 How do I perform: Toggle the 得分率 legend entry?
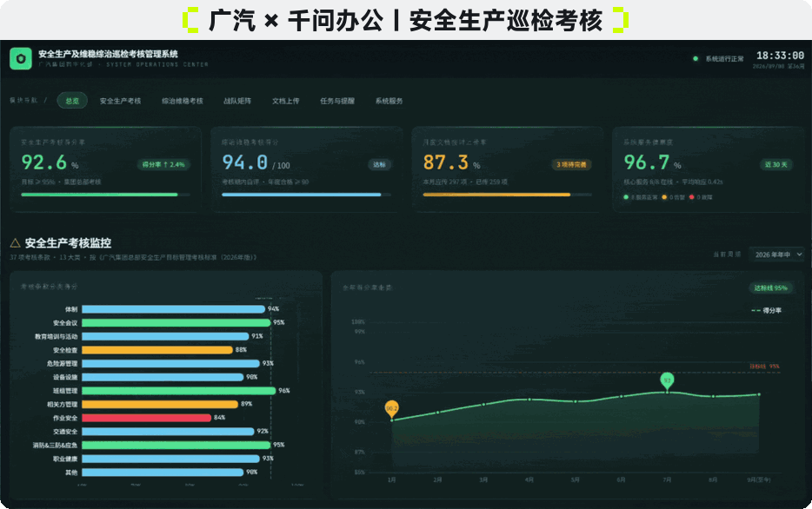tap(767, 310)
